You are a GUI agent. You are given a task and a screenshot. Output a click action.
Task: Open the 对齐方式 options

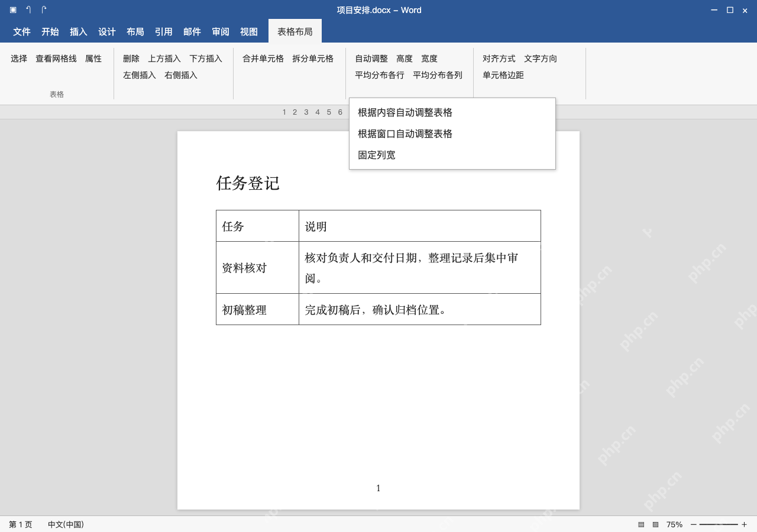499,59
